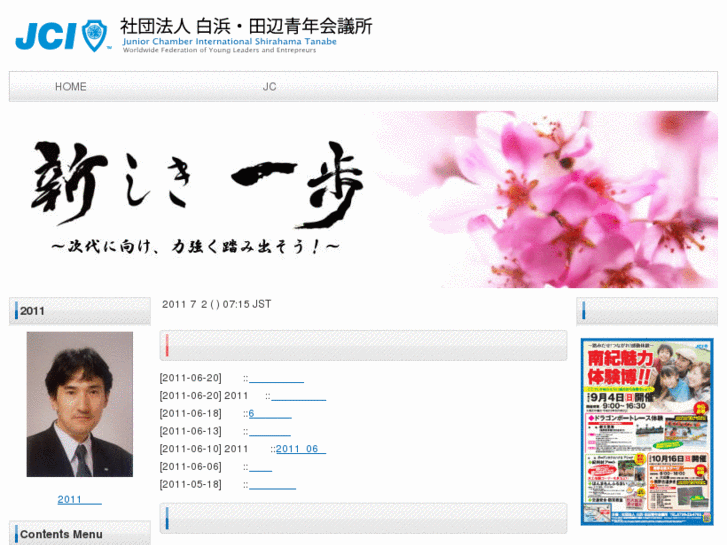Open the link dated 2011-06-18

(270, 413)
